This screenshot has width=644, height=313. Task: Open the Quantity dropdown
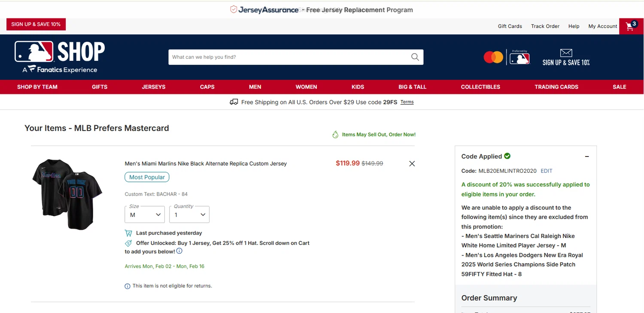pyautogui.click(x=189, y=214)
